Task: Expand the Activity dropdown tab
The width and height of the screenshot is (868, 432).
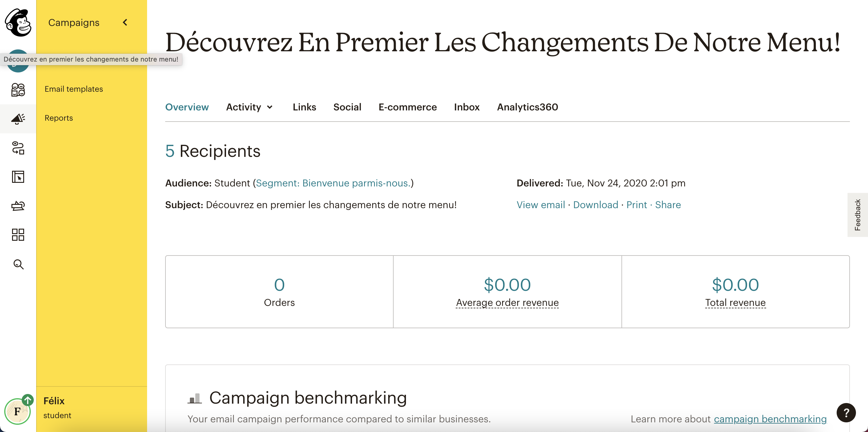Action: pos(249,107)
